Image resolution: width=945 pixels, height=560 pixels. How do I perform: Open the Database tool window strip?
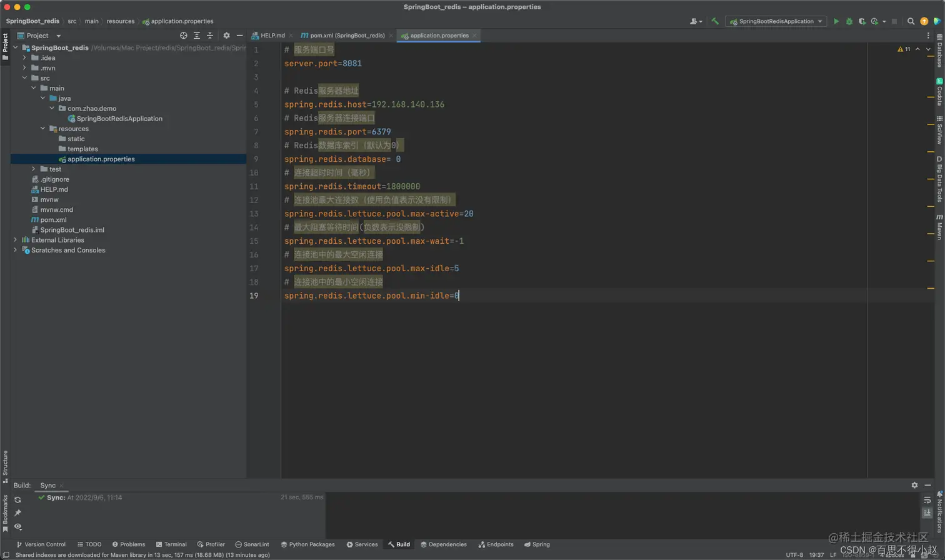(939, 50)
